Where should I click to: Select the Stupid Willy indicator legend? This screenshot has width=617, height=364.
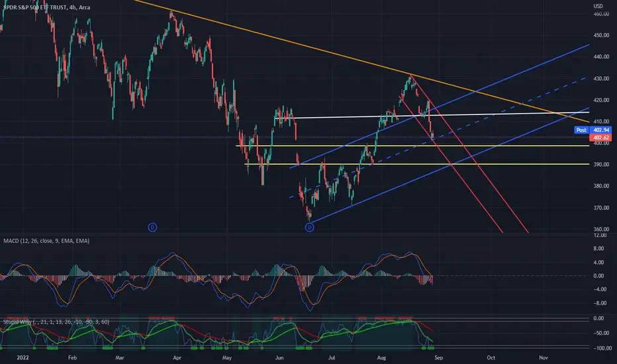tap(56, 322)
